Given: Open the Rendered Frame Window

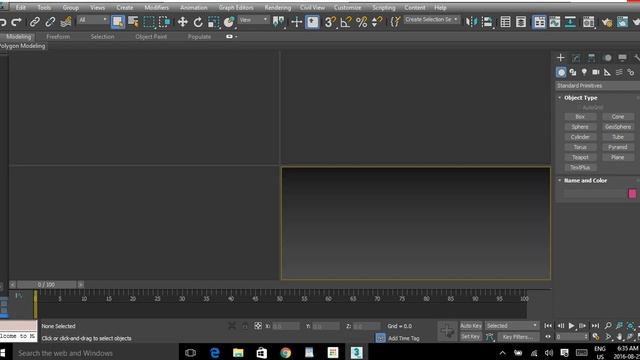Looking at the screenshot, I should pos(622,22).
